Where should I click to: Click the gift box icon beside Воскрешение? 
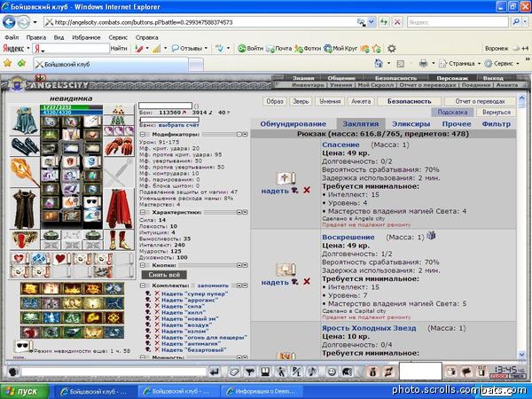pyautogui.click(x=431, y=236)
